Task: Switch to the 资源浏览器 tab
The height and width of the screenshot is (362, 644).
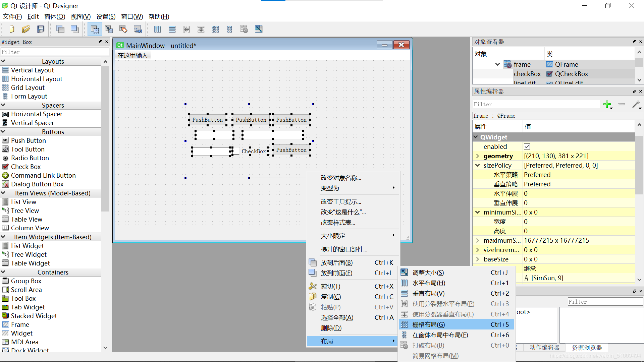Action: click(x=587, y=348)
